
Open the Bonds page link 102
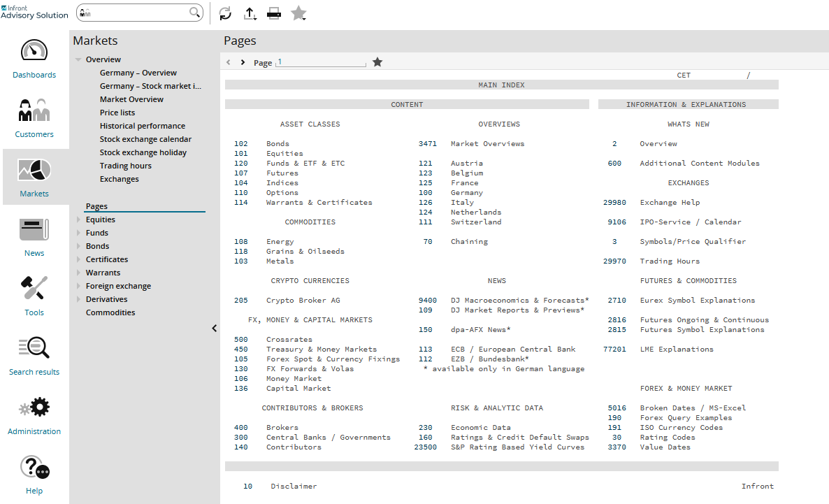click(x=241, y=144)
